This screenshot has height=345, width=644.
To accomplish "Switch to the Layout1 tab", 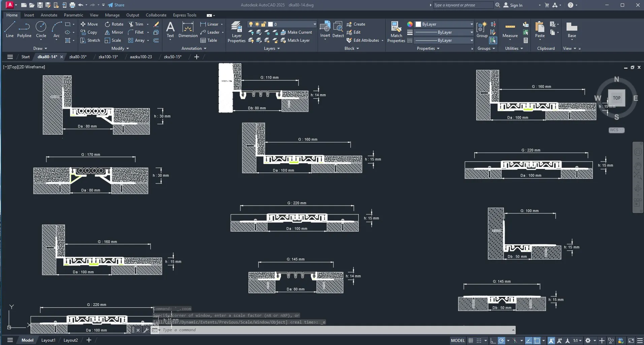I will [48, 340].
